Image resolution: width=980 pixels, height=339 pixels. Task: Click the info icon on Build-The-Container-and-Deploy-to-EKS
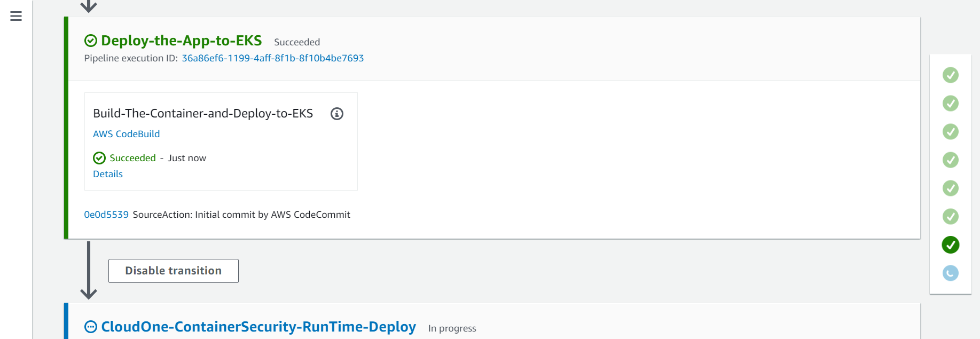[x=337, y=114]
